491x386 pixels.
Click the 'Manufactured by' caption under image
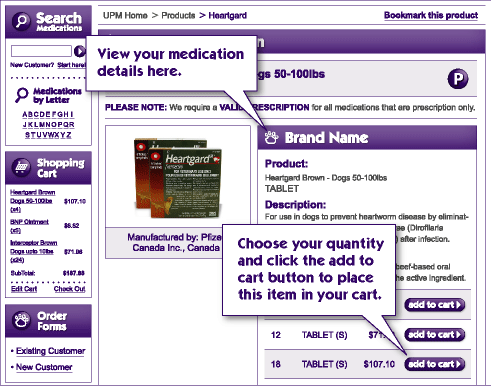coord(175,242)
